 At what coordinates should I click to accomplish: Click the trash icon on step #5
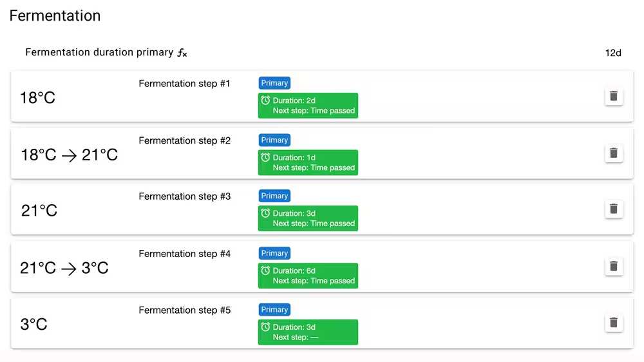[613, 323]
